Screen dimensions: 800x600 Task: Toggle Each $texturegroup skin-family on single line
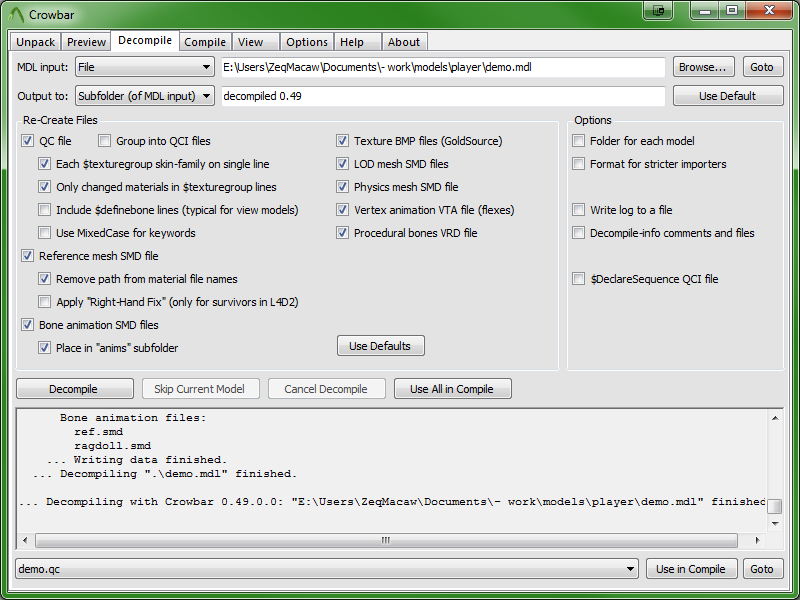point(44,164)
